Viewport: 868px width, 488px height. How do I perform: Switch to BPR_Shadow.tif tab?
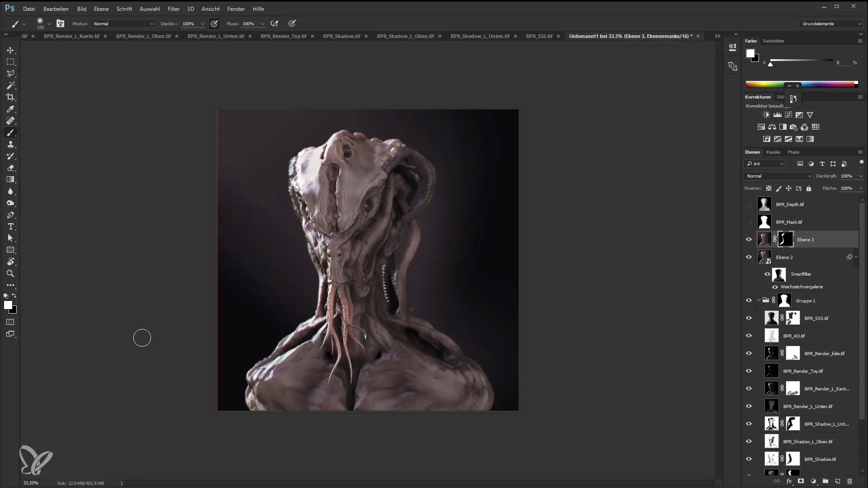tap(342, 36)
